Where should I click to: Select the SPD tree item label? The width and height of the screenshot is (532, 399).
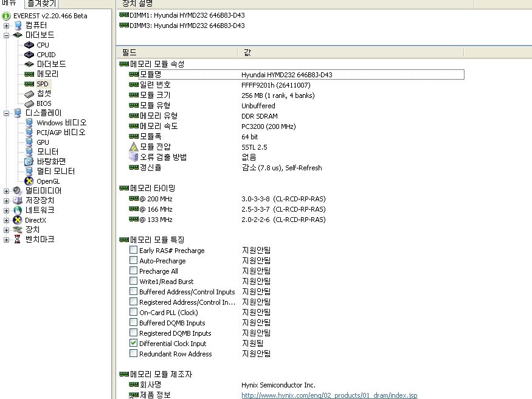43,84
